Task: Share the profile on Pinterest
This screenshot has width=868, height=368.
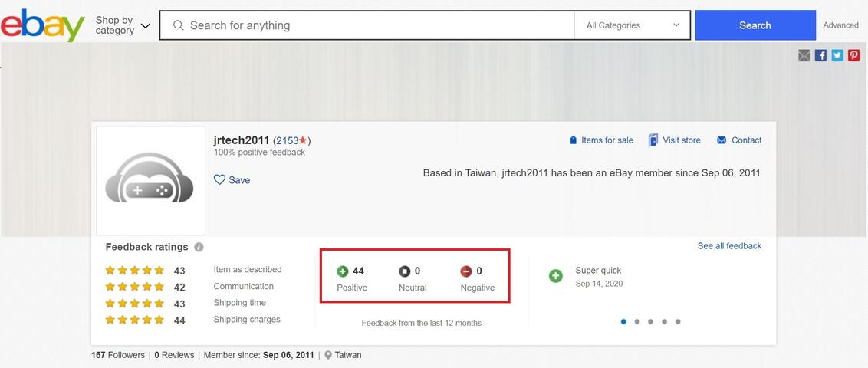Action: (854, 55)
